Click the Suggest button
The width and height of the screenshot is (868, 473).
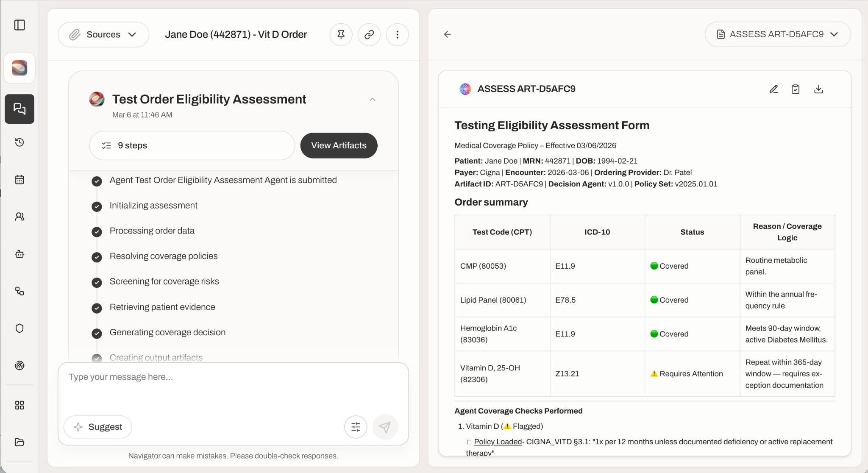coord(98,427)
